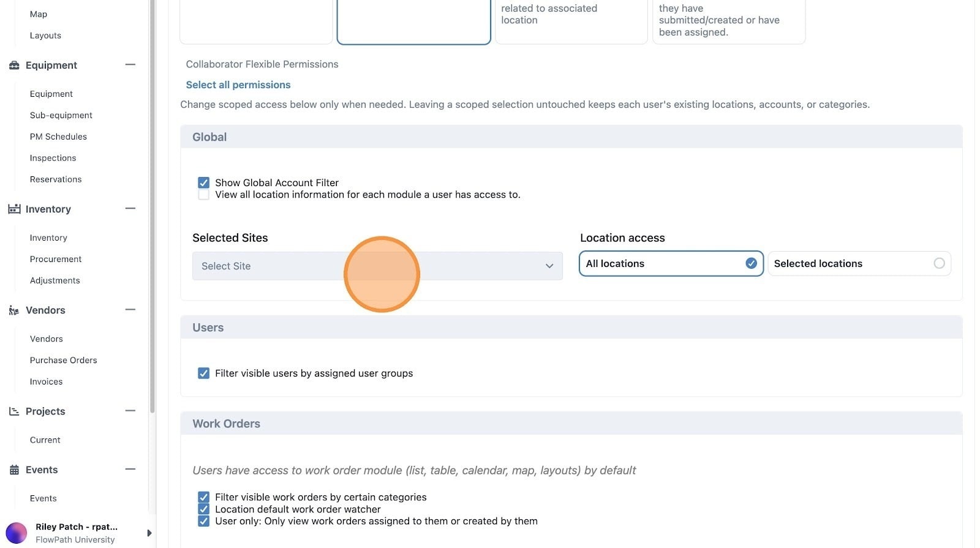This screenshot has width=980, height=548.
Task: Open PM Schedules in the sidebar
Action: pyautogui.click(x=58, y=137)
